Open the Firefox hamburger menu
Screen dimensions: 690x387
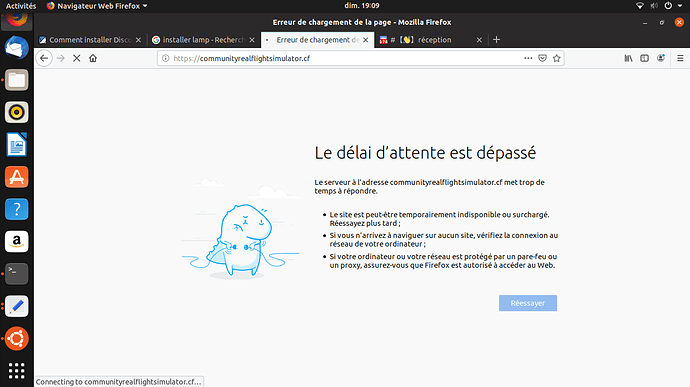[680, 58]
